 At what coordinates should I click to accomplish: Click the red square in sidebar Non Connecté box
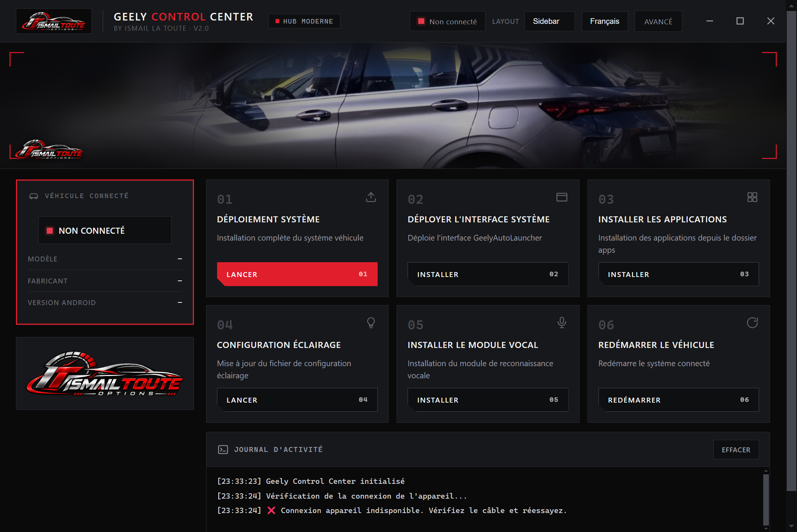click(x=50, y=231)
